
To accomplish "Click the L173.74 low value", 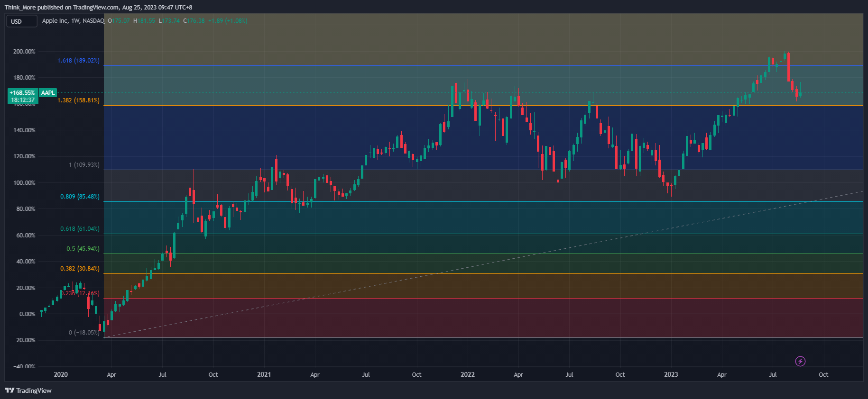I will pos(169,21).
